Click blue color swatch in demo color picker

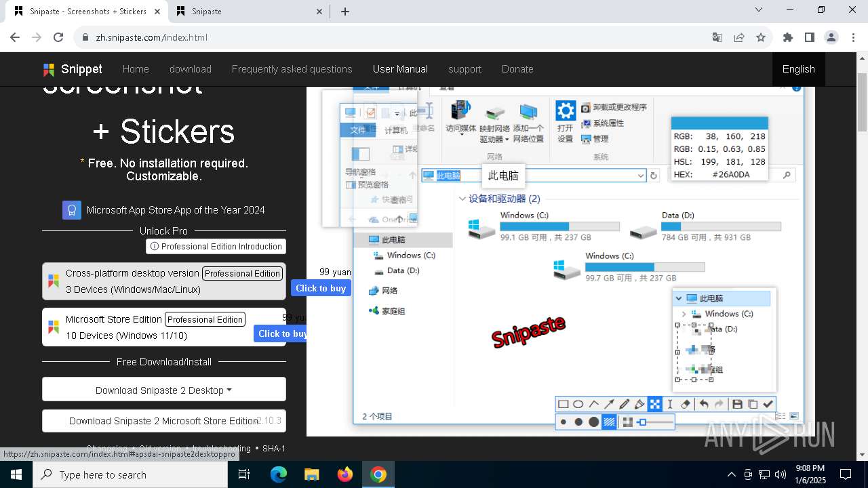pos(719,123)
